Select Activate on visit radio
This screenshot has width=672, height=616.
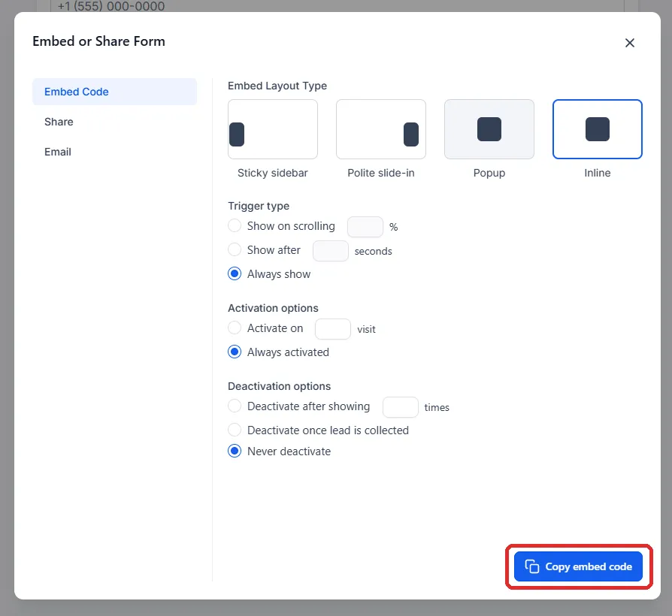point(235,328)
